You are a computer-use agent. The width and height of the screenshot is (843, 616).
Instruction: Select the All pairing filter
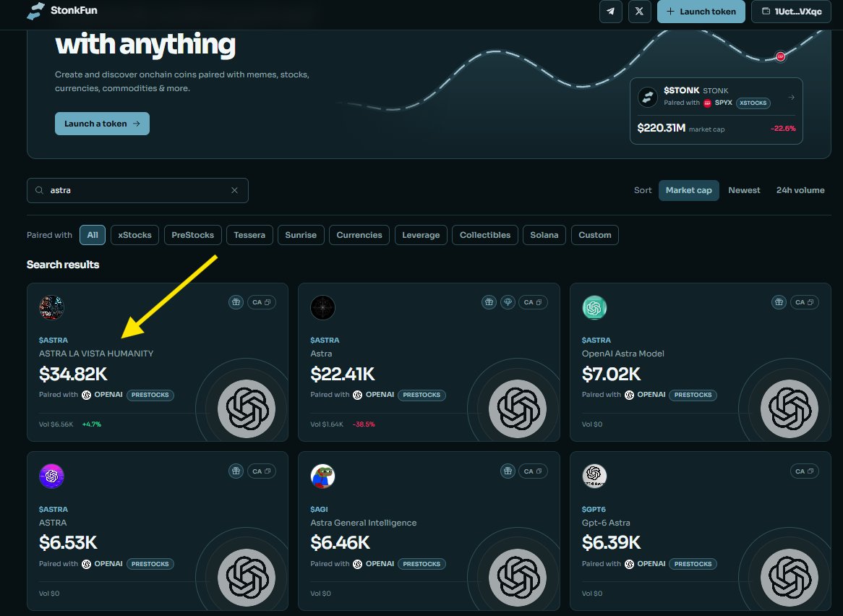(x=93, y=235)
